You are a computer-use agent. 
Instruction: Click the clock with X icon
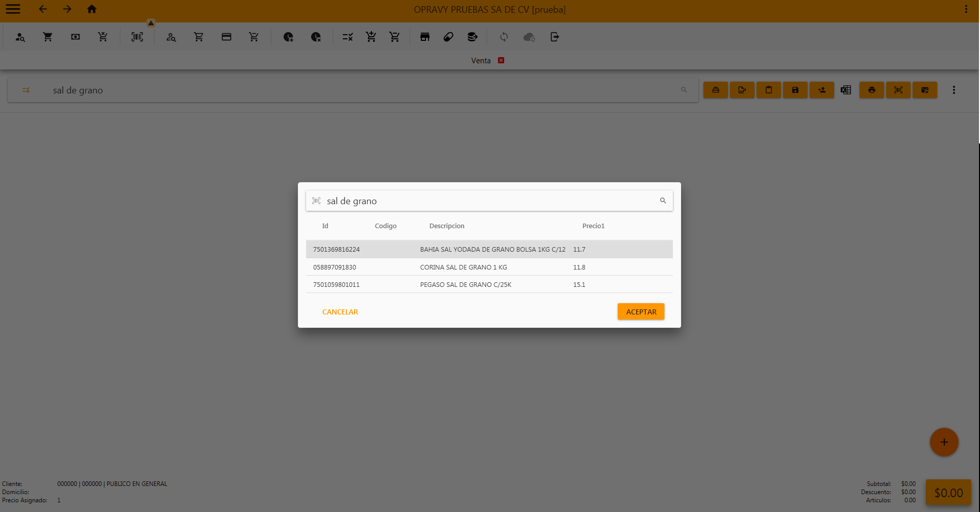point(316,37)
